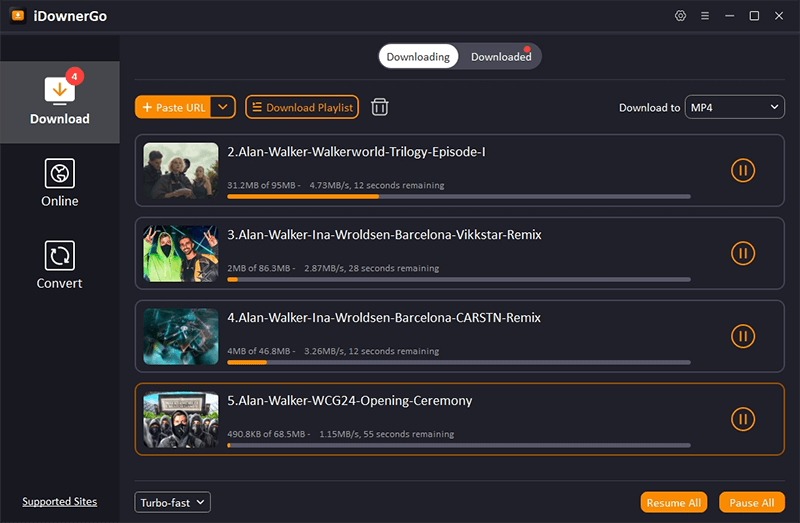Switch to the Downloading tab

[418, 57]
